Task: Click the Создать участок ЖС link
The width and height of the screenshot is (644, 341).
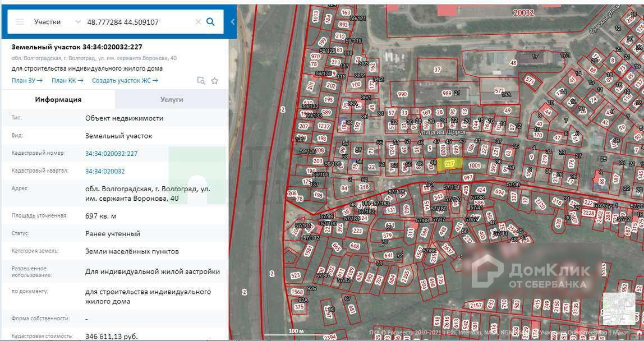Action: pos(125,80)
